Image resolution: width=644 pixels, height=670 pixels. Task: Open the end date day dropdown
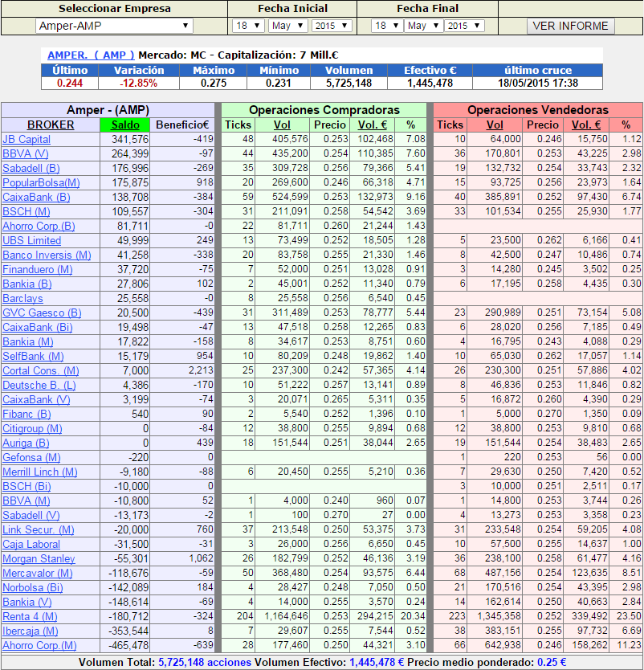387,26
